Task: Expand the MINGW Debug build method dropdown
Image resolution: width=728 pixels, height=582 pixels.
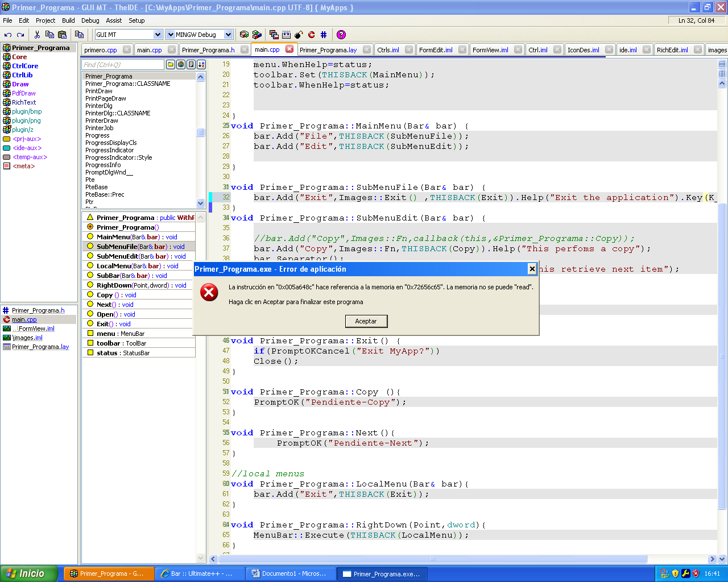Action: click(228, 35)
